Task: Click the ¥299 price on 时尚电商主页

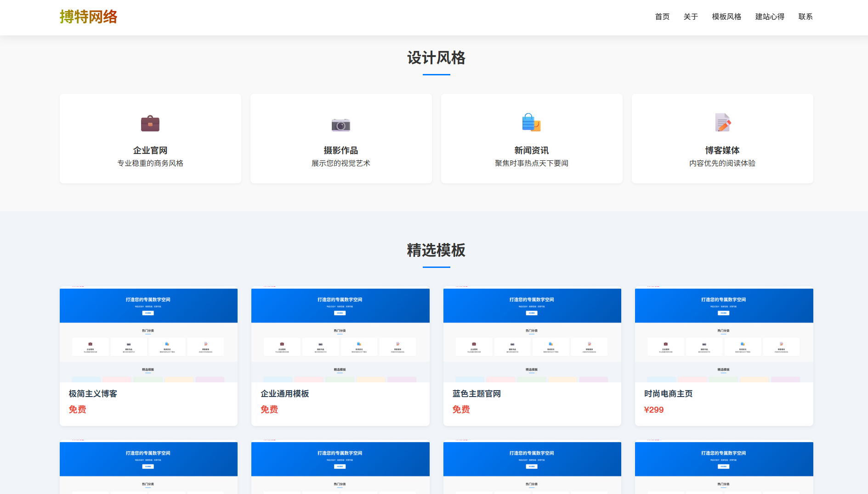Action: pyautogui.click(x=653, y=410)
